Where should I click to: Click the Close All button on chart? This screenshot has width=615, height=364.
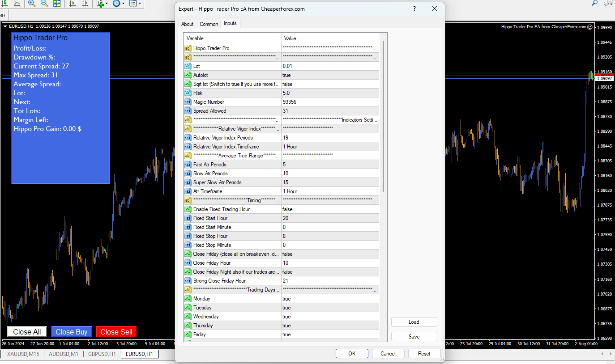pos(27,332)
